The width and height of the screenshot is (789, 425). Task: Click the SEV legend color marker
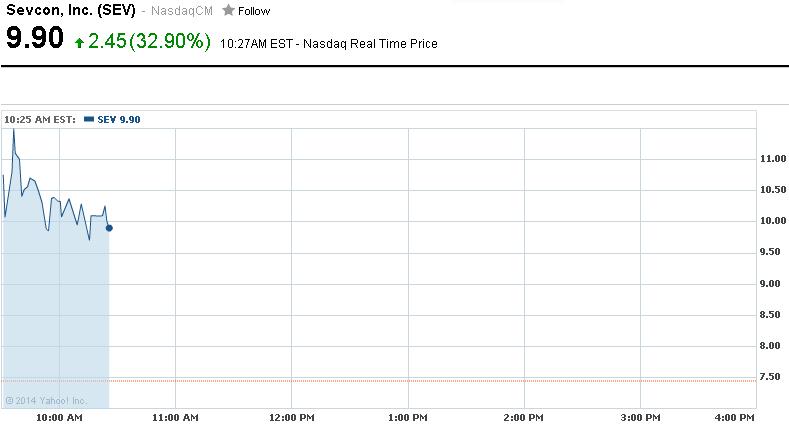click(x=89, y=120)
